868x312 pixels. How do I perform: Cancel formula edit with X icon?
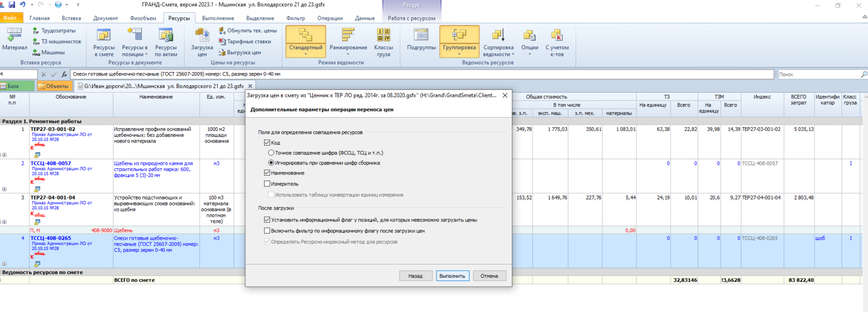43,74
